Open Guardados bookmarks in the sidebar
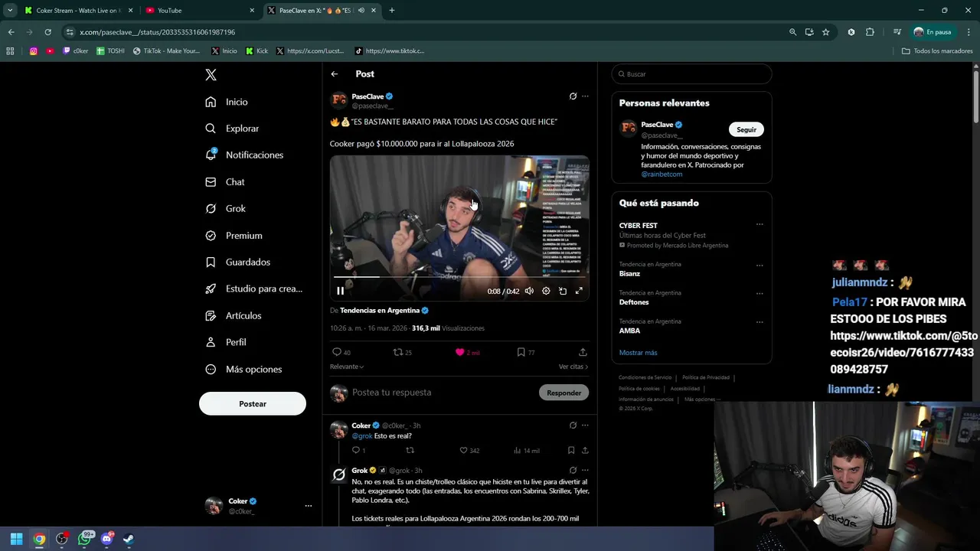Viewport: 980px width, 551px height. click(237, 262)
